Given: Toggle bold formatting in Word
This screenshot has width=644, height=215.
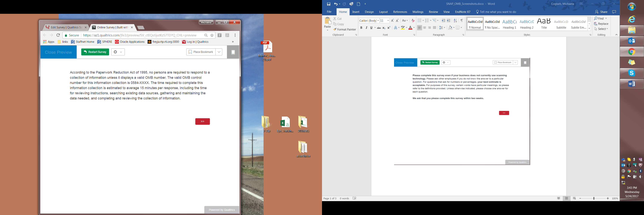Looking at the screenshot, I should pos(361,28).
